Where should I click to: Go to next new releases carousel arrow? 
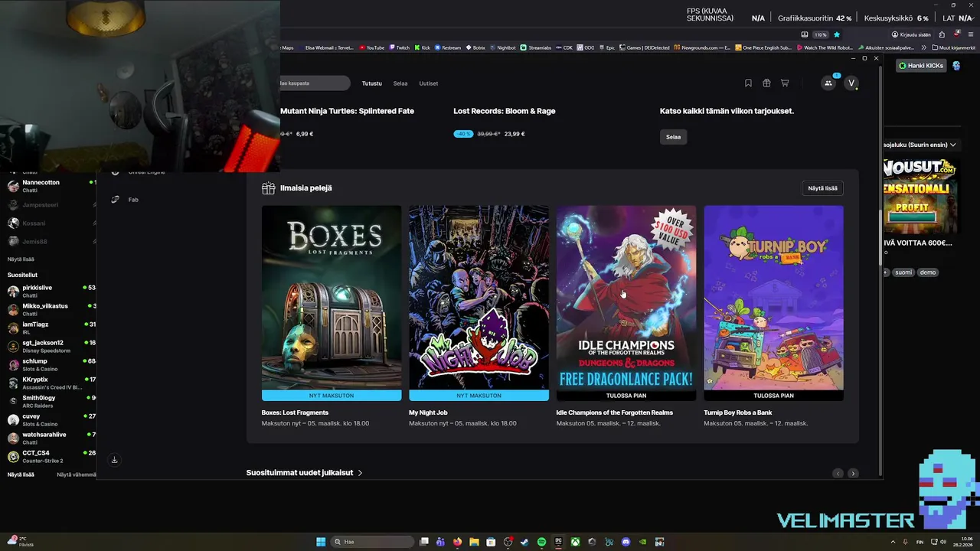click(853, 474)
